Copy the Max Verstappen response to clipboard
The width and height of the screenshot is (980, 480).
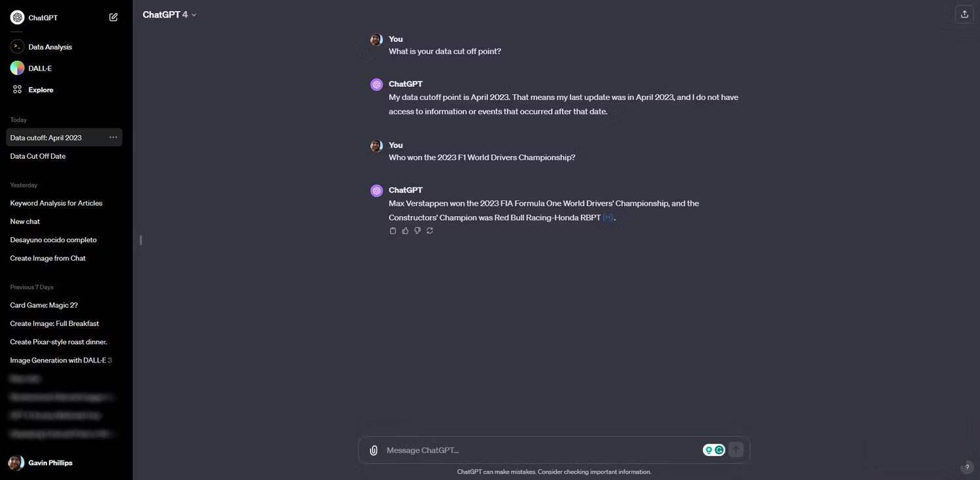tap(393, 231)
